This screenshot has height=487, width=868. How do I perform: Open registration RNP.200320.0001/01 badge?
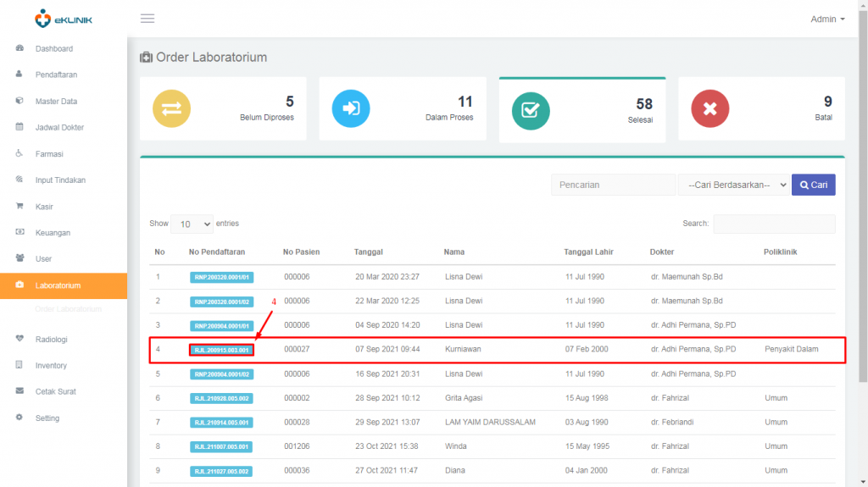[x=221, y=278]
